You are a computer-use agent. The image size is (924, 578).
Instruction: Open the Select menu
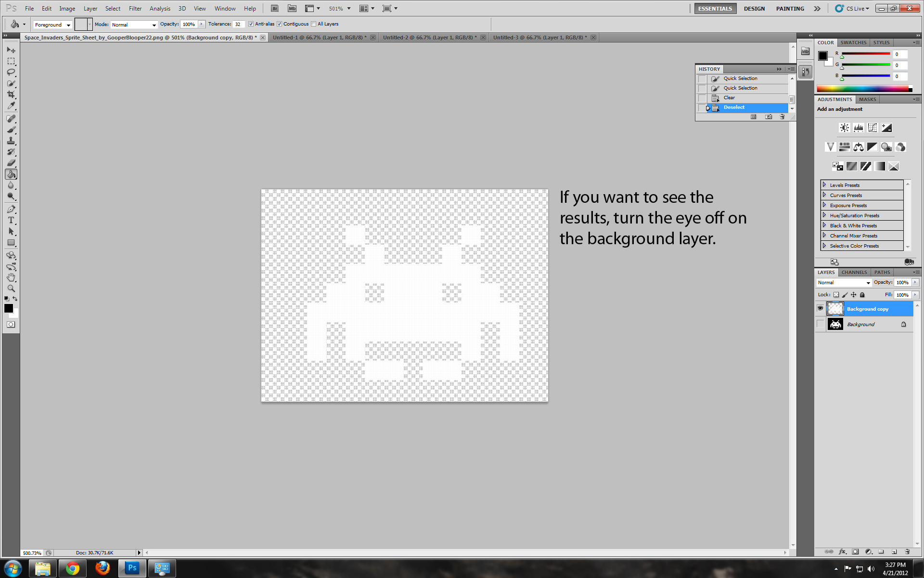coord(113,9)
